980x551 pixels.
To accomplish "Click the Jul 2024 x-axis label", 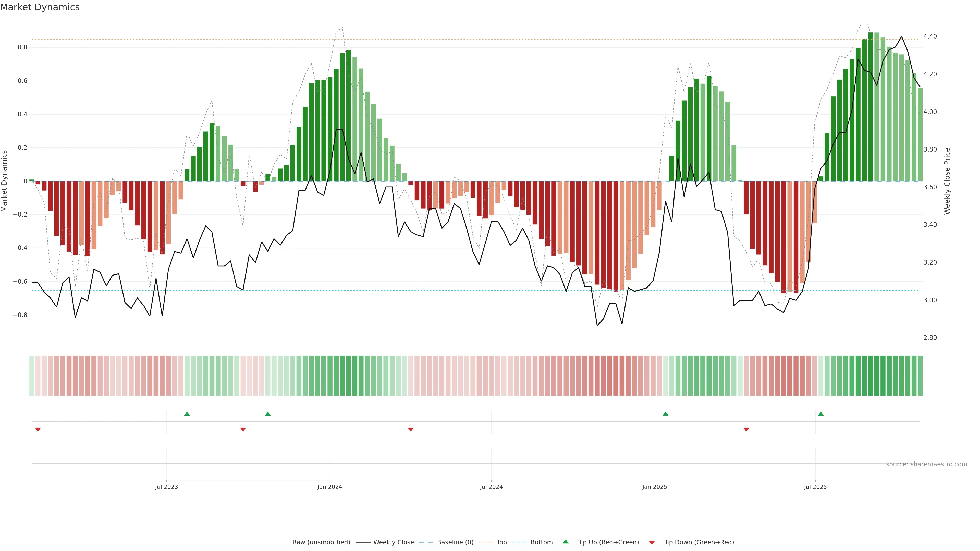I will point(491,487).
